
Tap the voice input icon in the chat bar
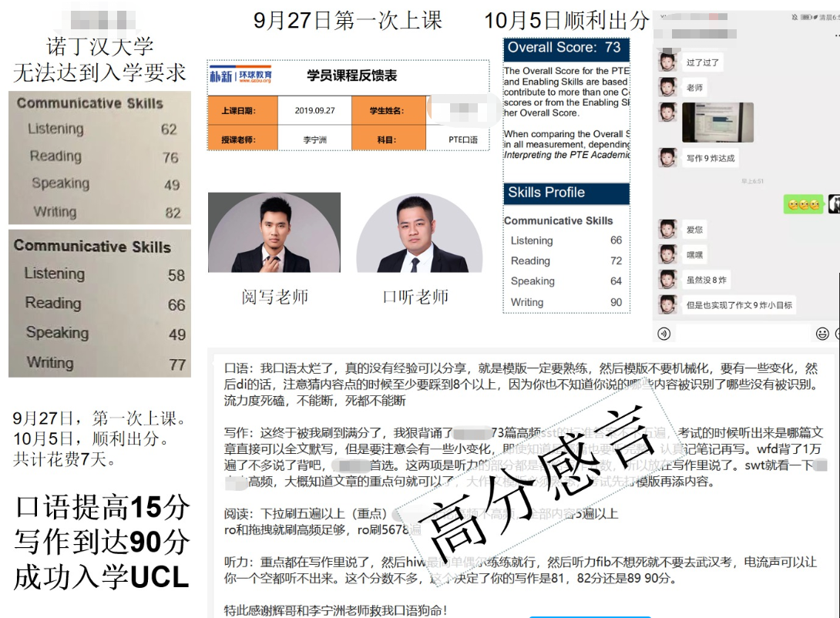point(664,334)
